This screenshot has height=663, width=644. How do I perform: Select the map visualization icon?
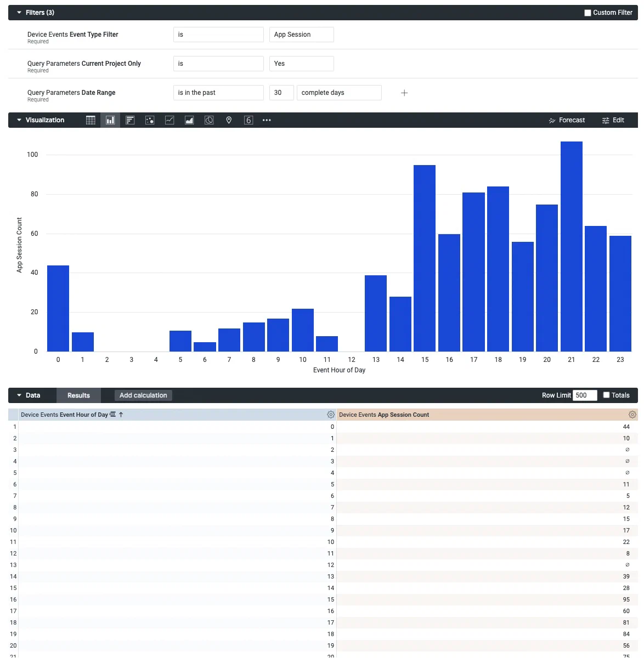click(229, 120)
